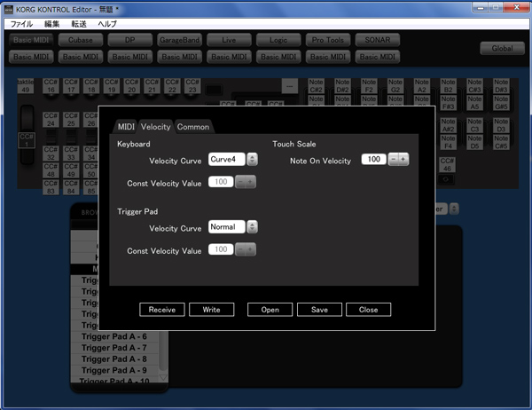This screenshot has width=532, height=410.
Task: Select the Note G#5 pad
Action: tap(501, 103)
